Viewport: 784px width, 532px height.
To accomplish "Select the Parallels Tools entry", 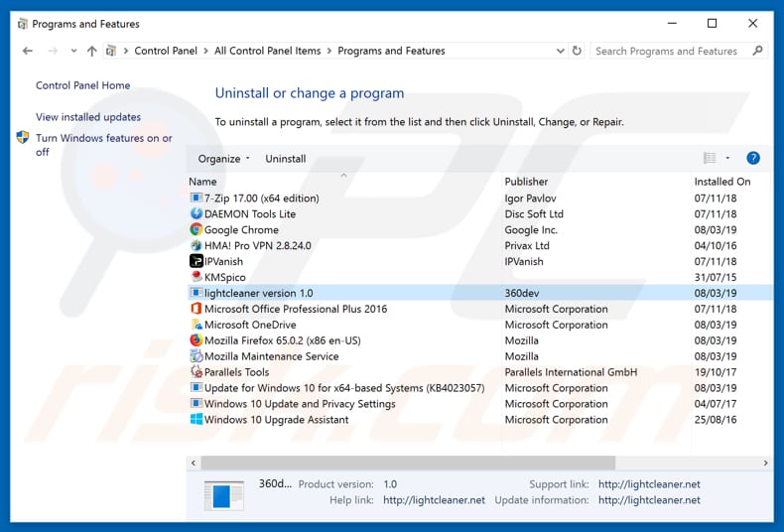I will (236, 372).
